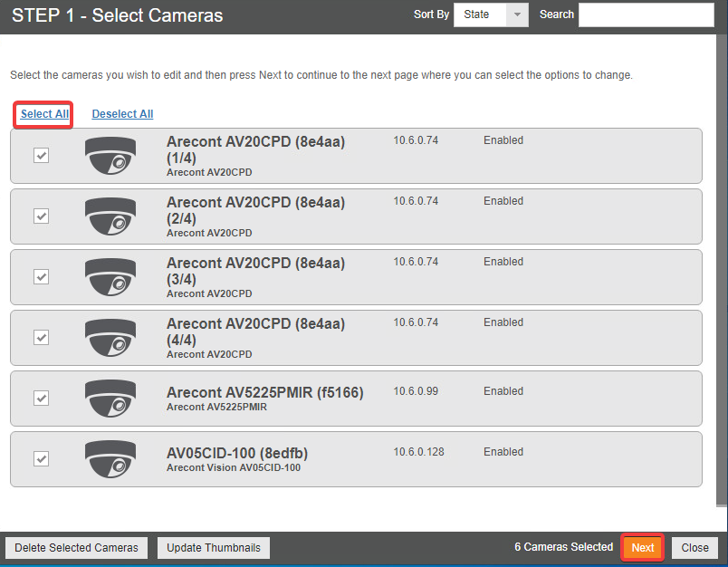Click the Arecont Vision AV05CID-100 model subtitle
Image resolution: width=728 pixels, height=567 pixels.
click(x=234, y=467)
